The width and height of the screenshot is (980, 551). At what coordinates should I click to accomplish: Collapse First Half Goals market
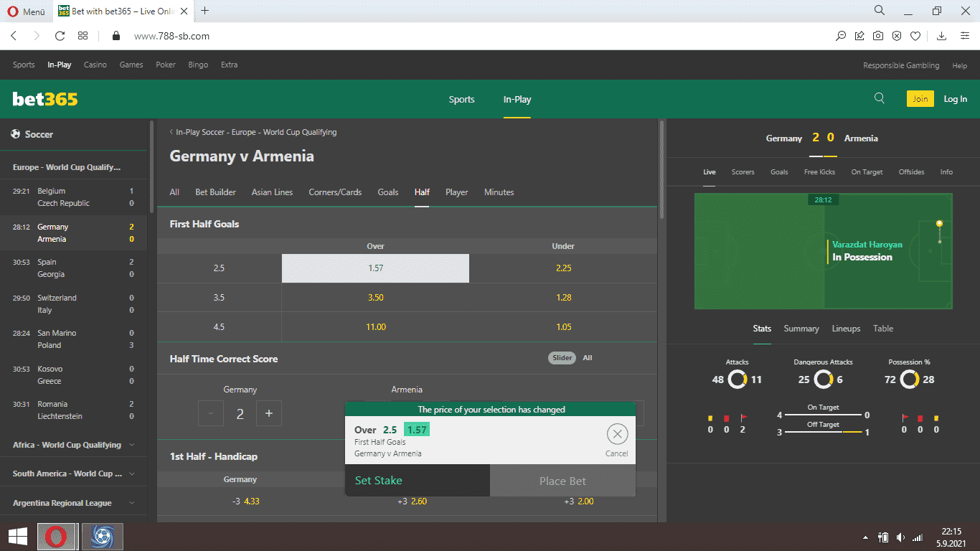[407, 224]
